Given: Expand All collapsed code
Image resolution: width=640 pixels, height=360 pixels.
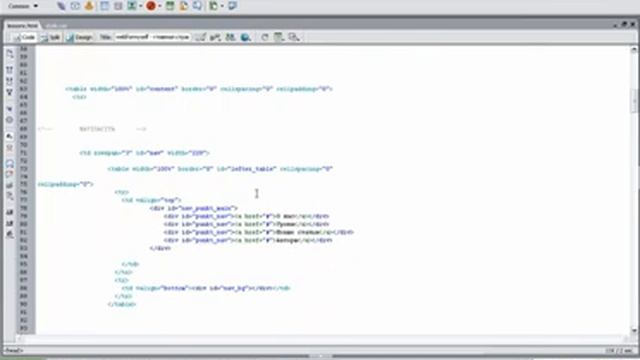Looking at the screenshot, I should [10, 92].
